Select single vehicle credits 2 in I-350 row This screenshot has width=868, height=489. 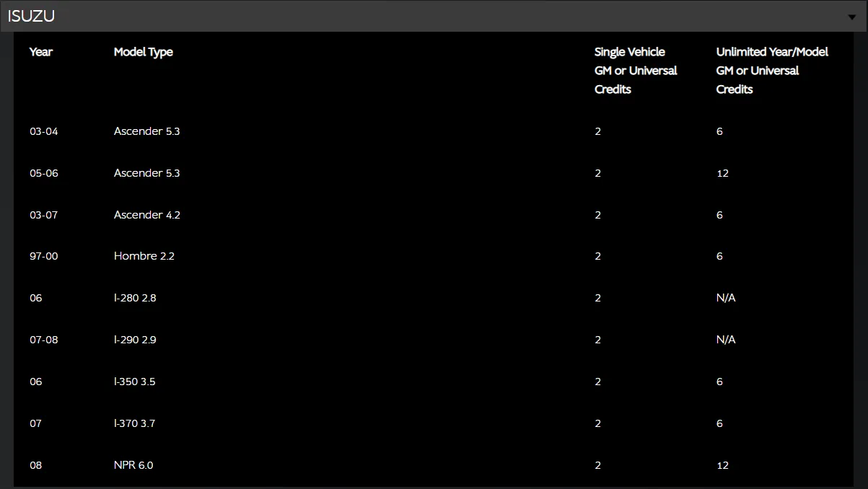[x=598, y=382]
